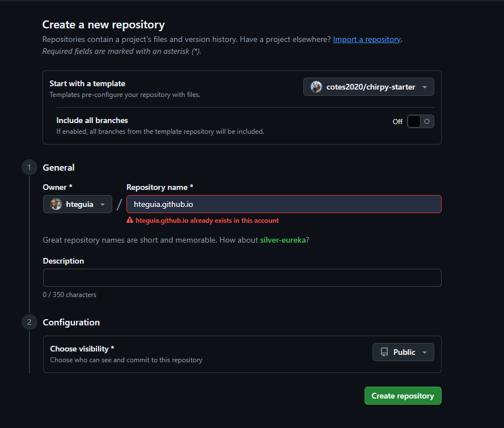Click the 'Off' label beside the switch

click(x=397, y=121)
